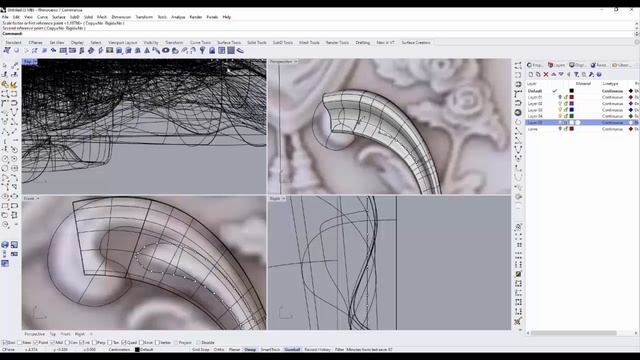
Task: Open Top viewport title dropdown menu
Action: click(x=35, y=62)
